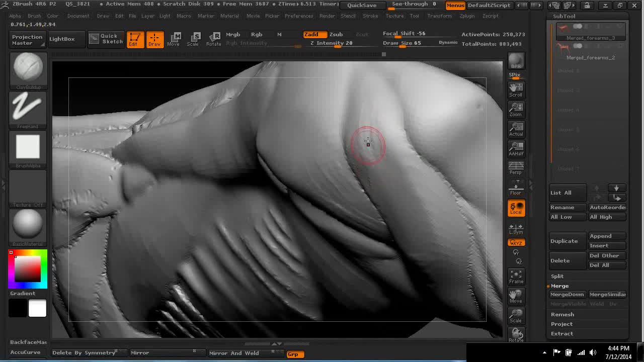The image size is (644, 362).
Task: Expand the Split section
Action: click(x=557, y=276)
